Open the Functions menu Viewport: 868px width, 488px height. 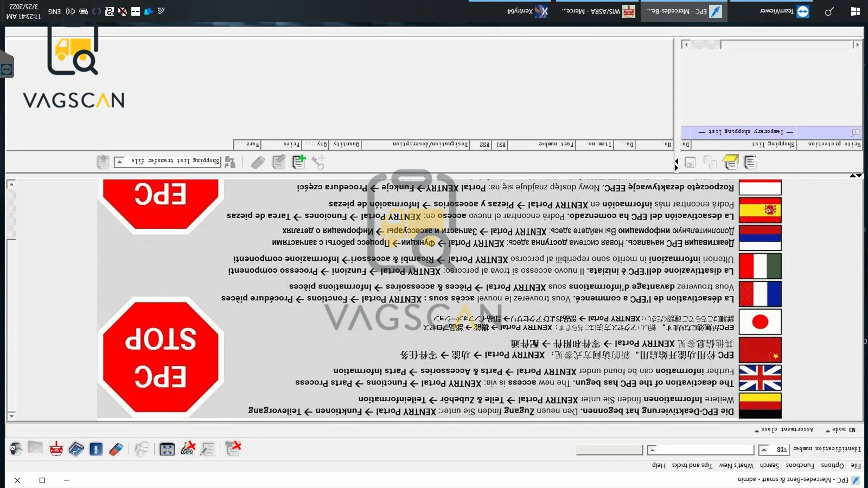pos(800,465)
